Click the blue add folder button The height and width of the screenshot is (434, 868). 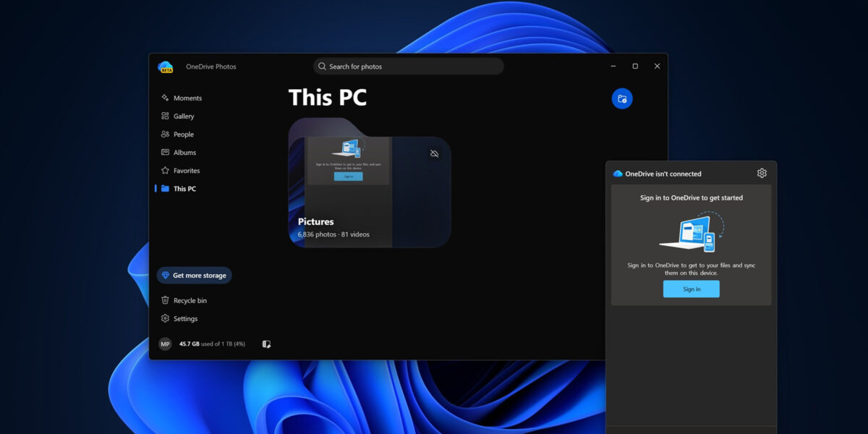tap(622, 99)
